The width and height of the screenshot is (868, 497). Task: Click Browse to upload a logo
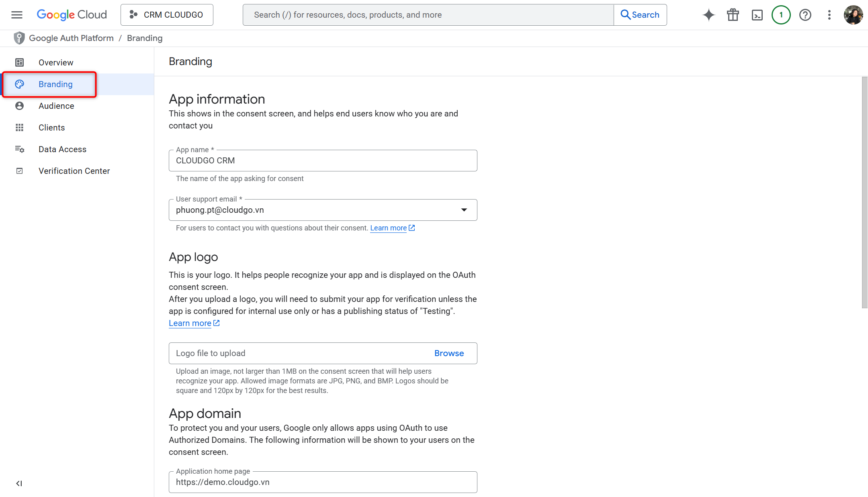(449, 353)
